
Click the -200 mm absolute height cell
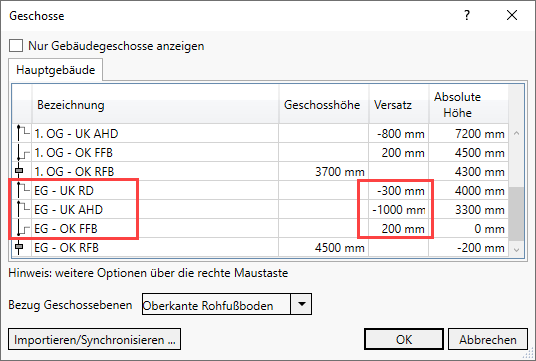[x=468, y=248]
